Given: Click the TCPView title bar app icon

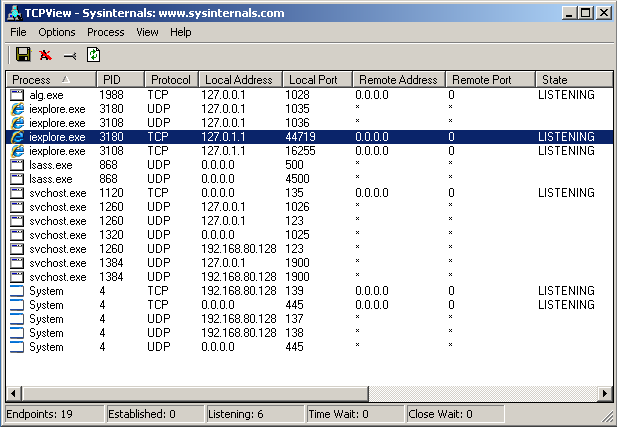Looking at the screenshot, I should pyautogui.click(x=14, y=13).
